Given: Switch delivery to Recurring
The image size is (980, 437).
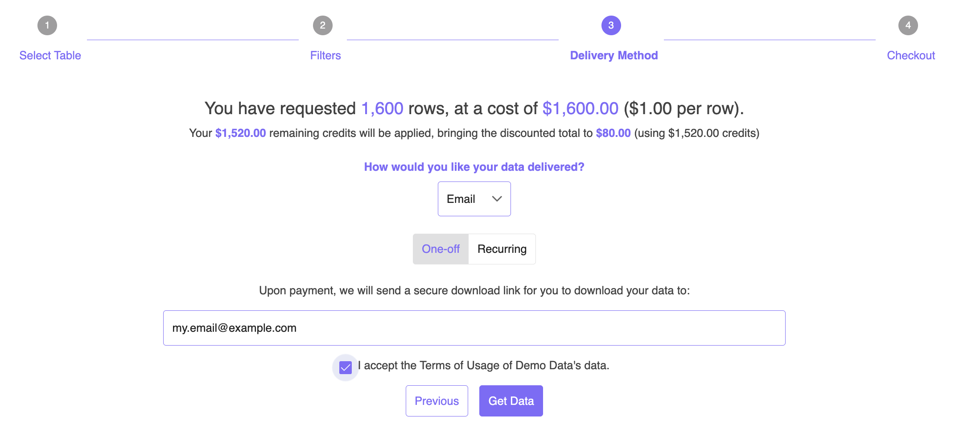Looking at the screenshot, I should coord(502,249).
